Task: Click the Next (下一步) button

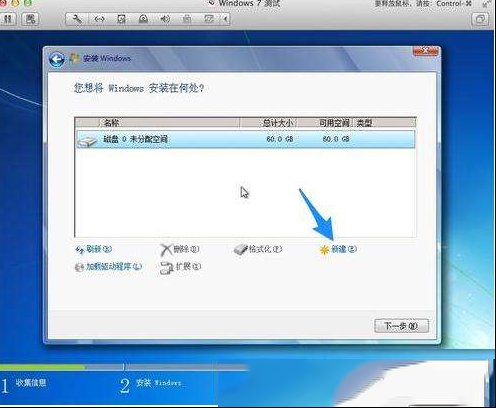Action: click(x=401, y=326)
